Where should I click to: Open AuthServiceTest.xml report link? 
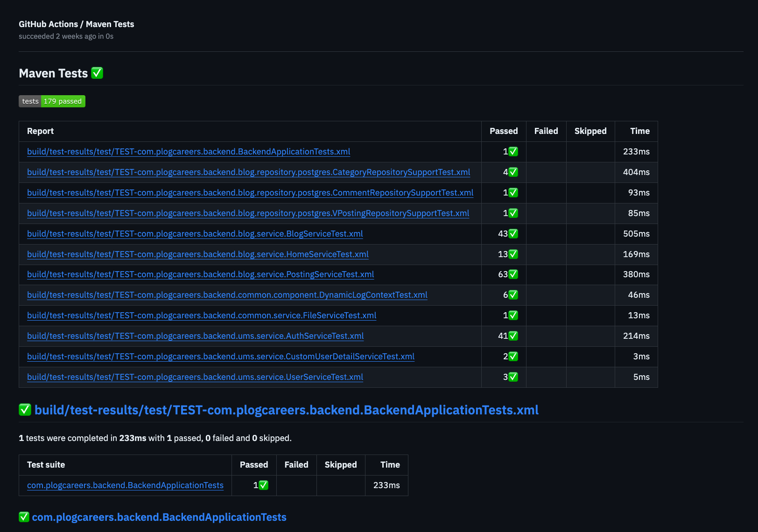pos(195,336)
